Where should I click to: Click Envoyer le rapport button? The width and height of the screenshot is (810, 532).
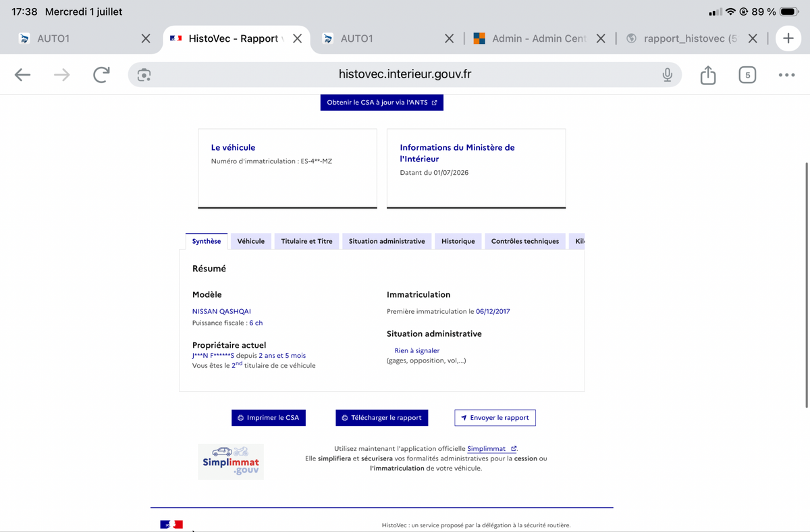coord(495,418)
